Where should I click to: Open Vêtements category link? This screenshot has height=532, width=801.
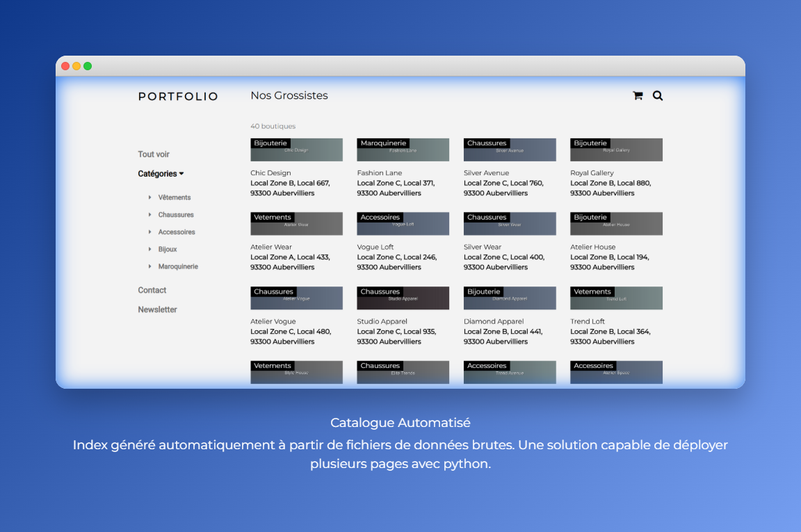[x=175, y=198]
